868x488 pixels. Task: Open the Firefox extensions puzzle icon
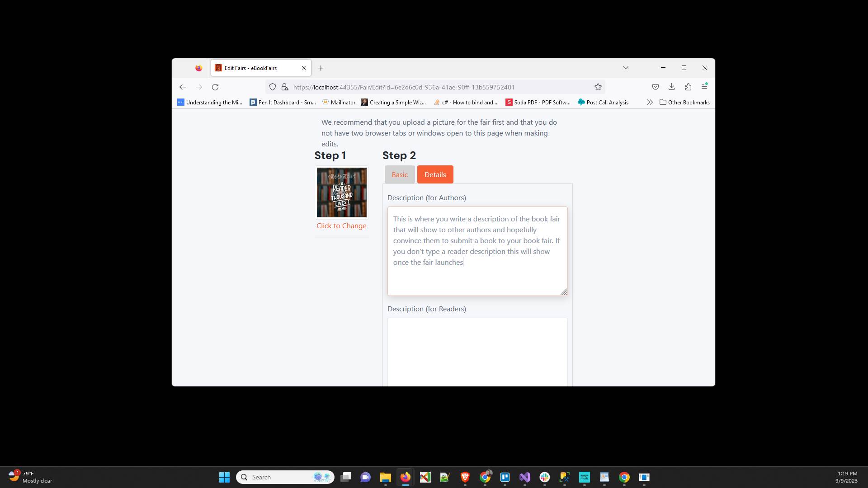point(688,87)
